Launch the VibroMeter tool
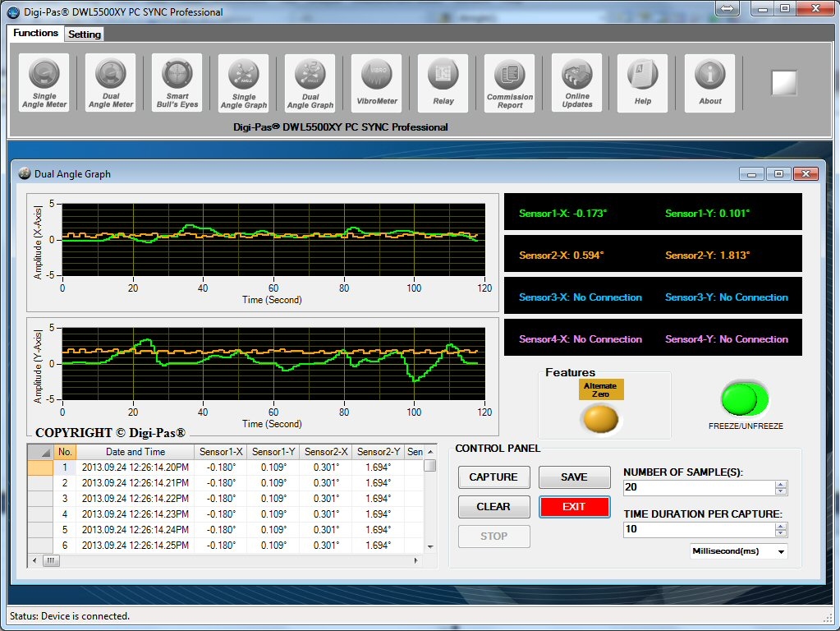Viewport: 840px width, 631px height. 377,82
